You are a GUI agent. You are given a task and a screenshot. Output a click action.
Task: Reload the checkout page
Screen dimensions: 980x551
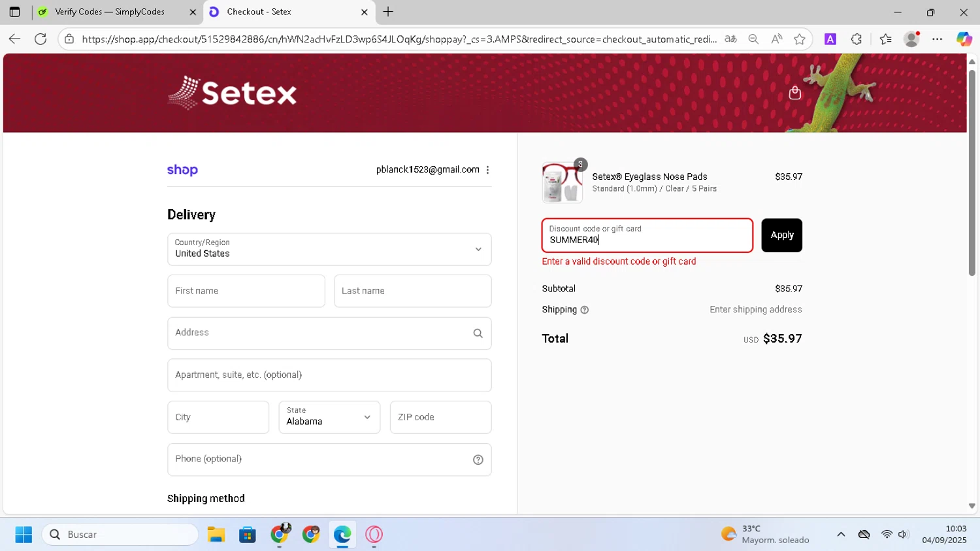coord(41,39)
